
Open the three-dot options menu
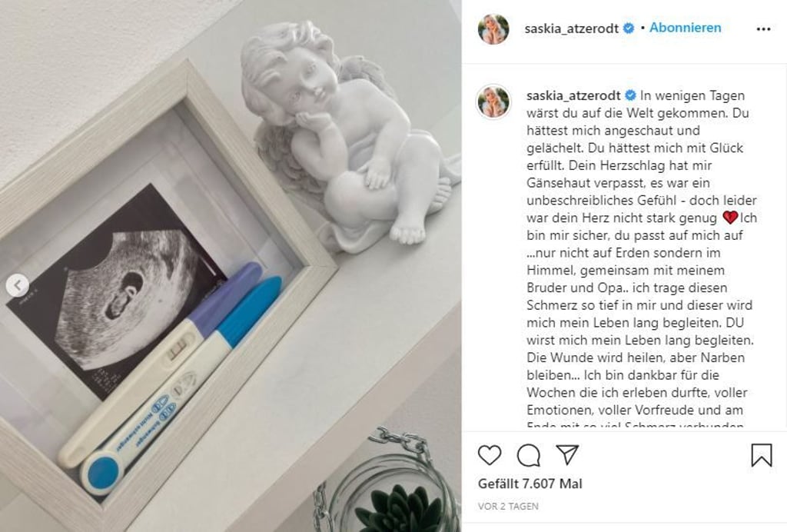coord(763,29)
